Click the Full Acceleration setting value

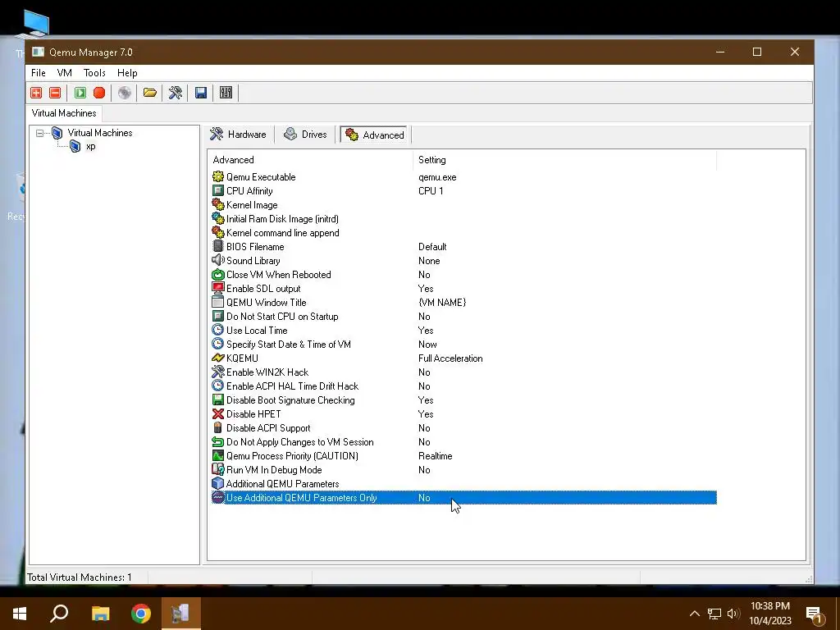pos(450,358)
